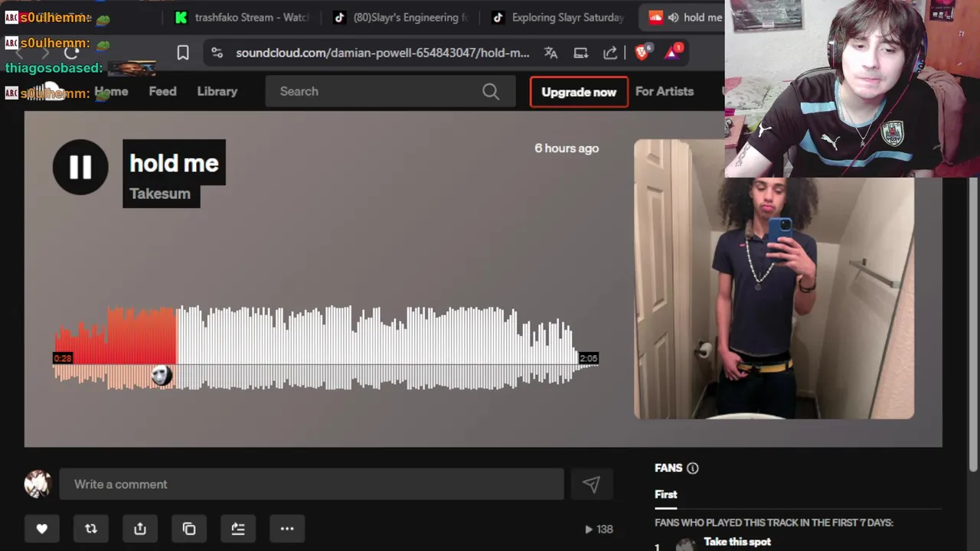Image resolution: width=980 pixels, height=551 pixels.
Task: Open site settings icon beside URL
Action: 217,53
